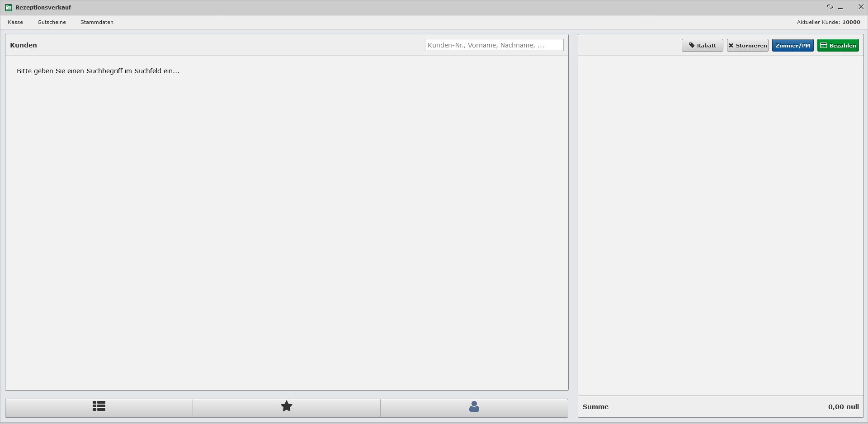
Task: Open the Kasse menu
Action: (15, 22)
